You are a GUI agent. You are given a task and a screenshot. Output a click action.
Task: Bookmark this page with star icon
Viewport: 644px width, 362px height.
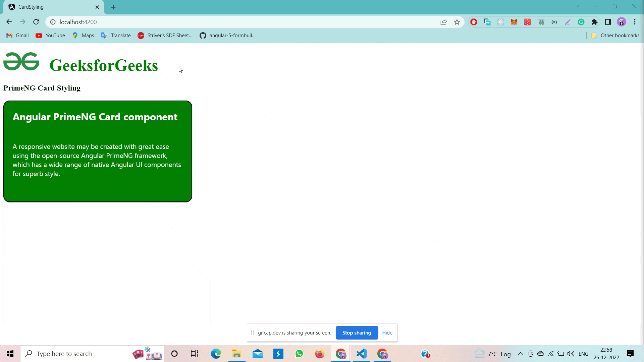pyautogui.click(x=457, y=22)
